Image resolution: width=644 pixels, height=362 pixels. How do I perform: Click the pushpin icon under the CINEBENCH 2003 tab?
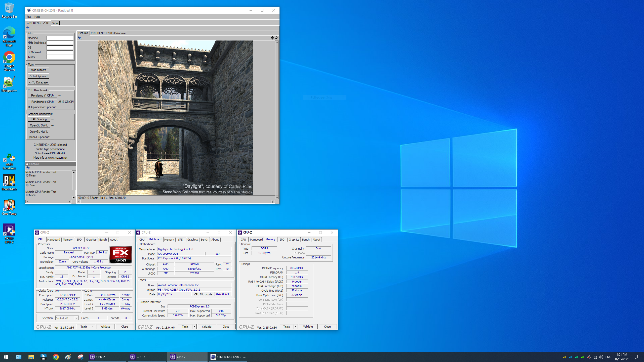pyautogui.click(x=28, y=28)
